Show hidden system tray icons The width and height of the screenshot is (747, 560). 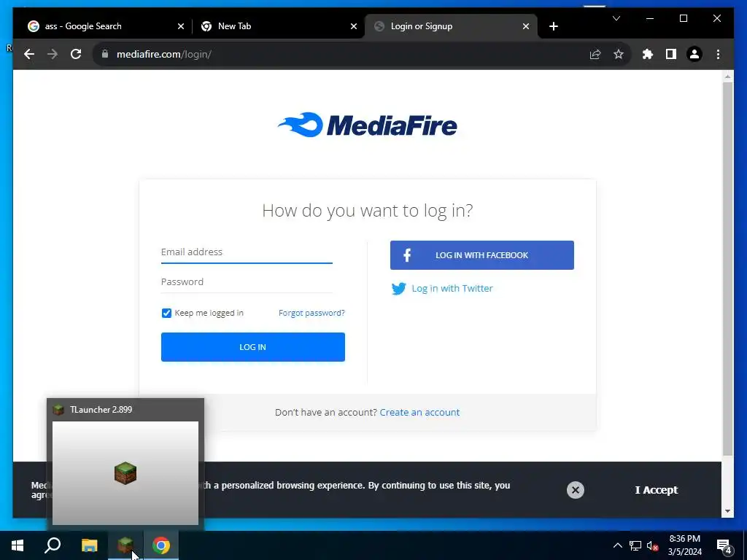(617, 545)
